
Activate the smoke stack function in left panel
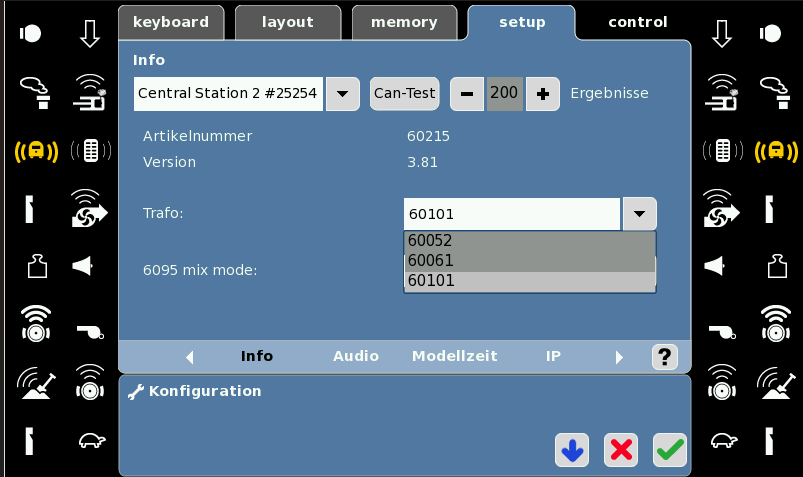point(36,93)
